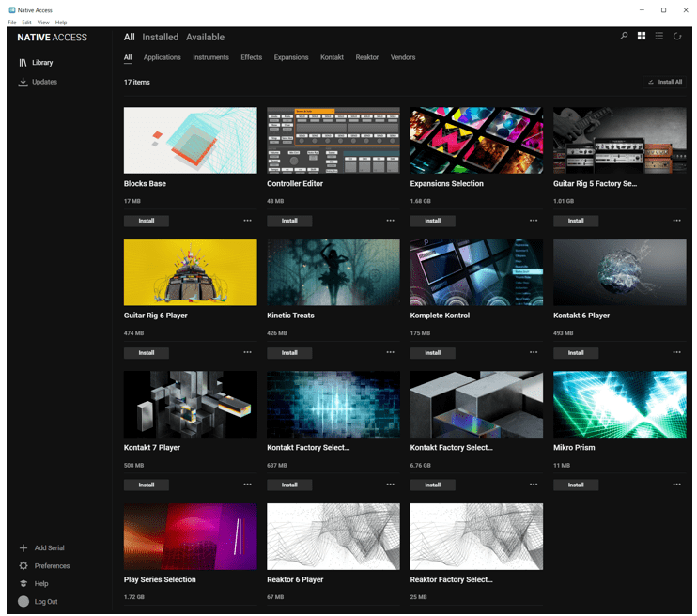The width and height of the screenshot is (697, 616).
Task: Open Help in the sidebar
Action: click(x=34, y=583)
